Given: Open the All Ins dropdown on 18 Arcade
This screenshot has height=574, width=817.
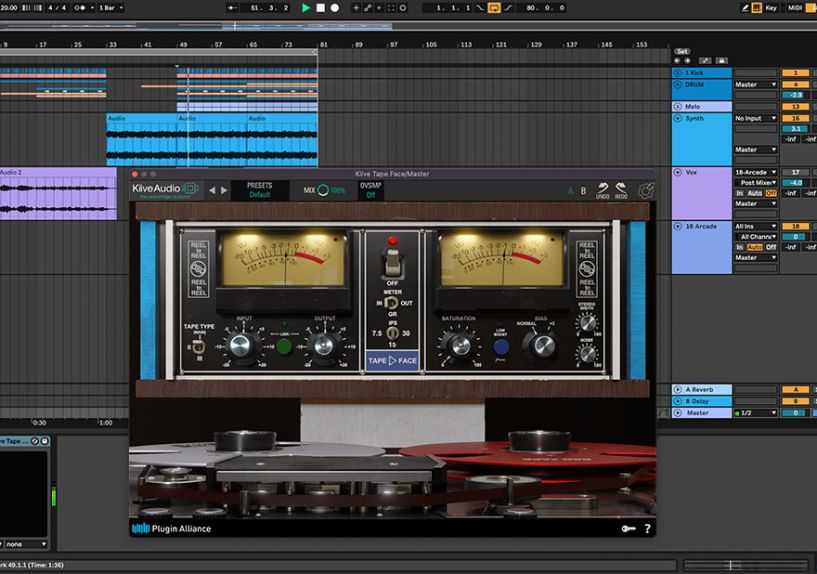Looking at the screenshot, I should (756, 226).
